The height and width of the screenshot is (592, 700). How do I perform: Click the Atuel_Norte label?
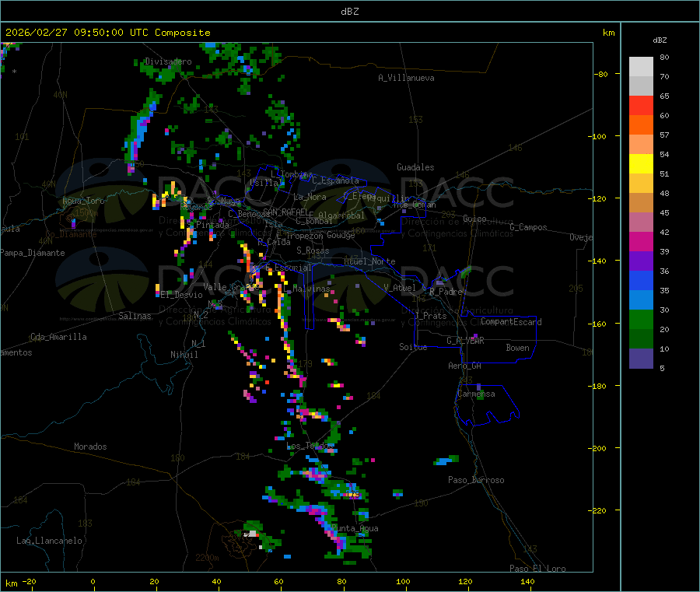tap(369, 261)
